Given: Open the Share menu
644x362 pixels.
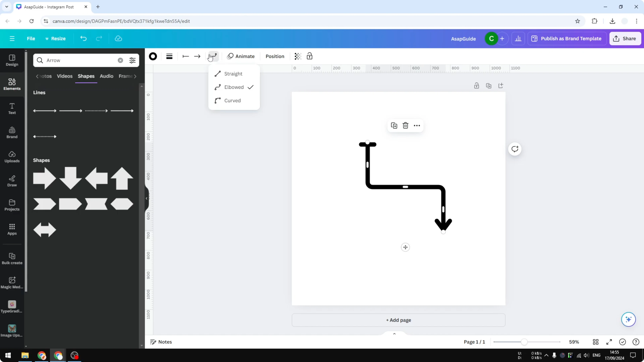Looking at the screenshot, I should [x=625, y=38].
